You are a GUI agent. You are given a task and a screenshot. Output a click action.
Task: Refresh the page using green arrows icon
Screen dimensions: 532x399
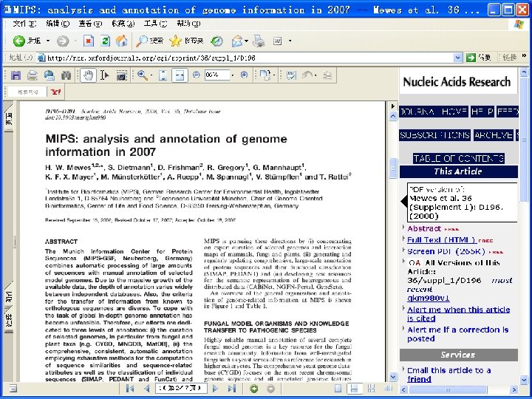(106, 41)
